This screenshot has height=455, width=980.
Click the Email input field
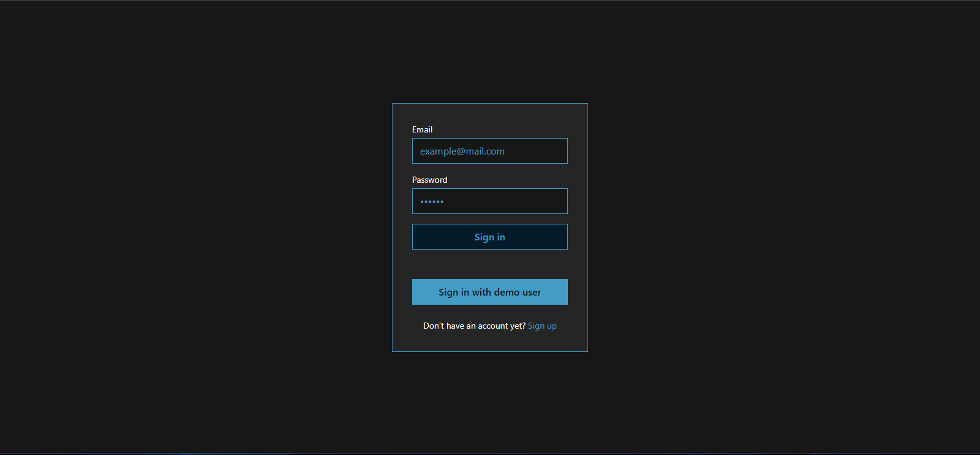pyautogui.click(x=489, y=151)
